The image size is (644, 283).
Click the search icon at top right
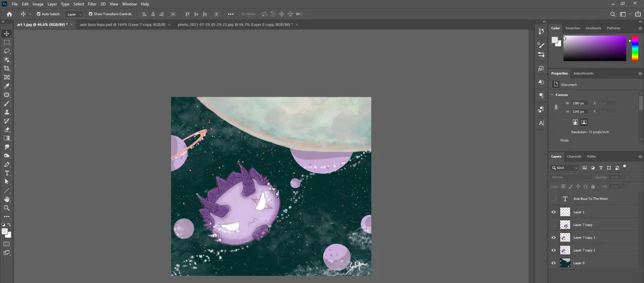pyautogui.click(x=613, y=14)
